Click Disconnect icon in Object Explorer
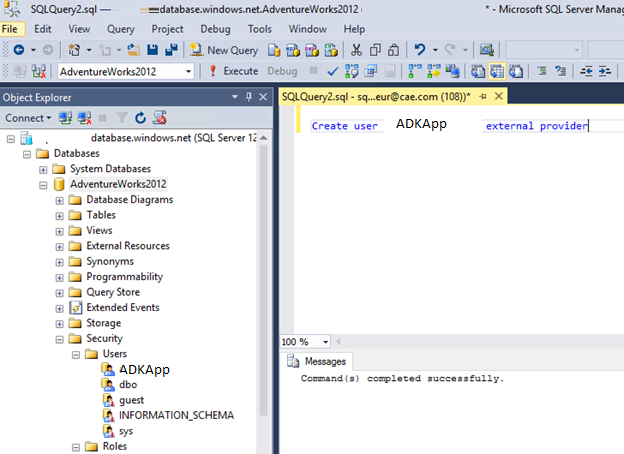 [x=84, y=118]
